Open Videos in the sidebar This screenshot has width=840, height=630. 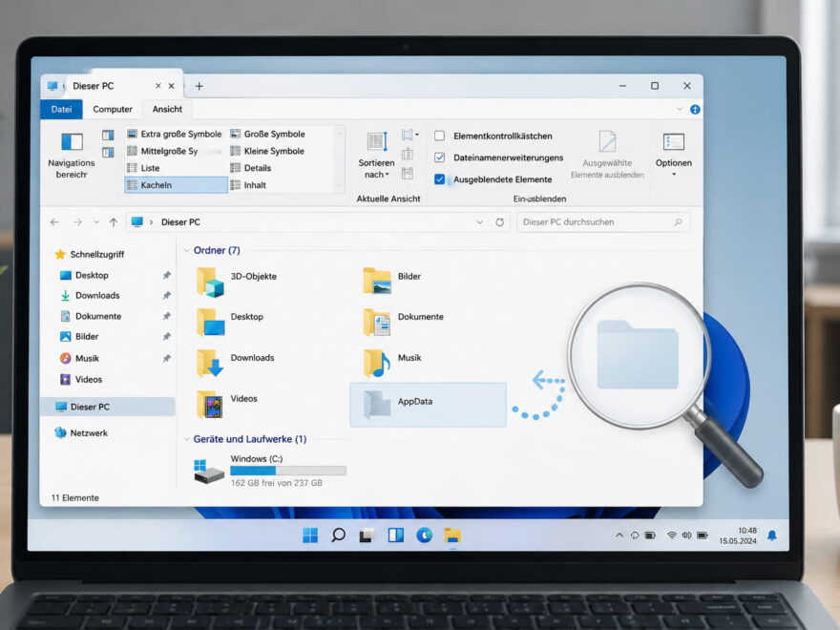pyautogui.click(x=81, y=379)
